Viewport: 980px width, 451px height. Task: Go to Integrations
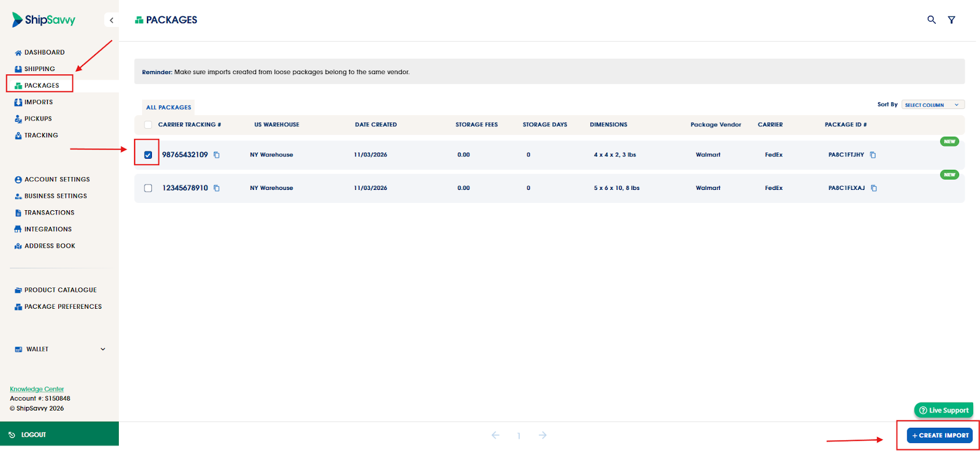[48, 229]
